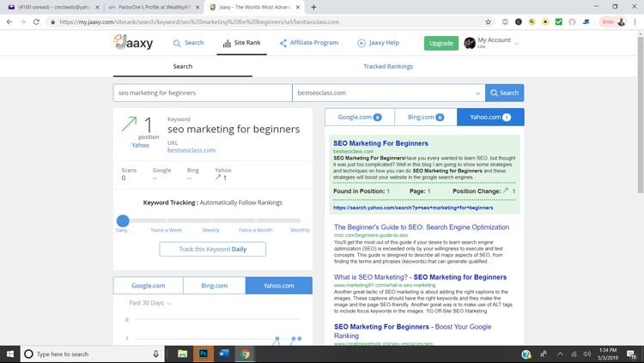
Task: Select Google.com results tab
Action: coord(360,117)
